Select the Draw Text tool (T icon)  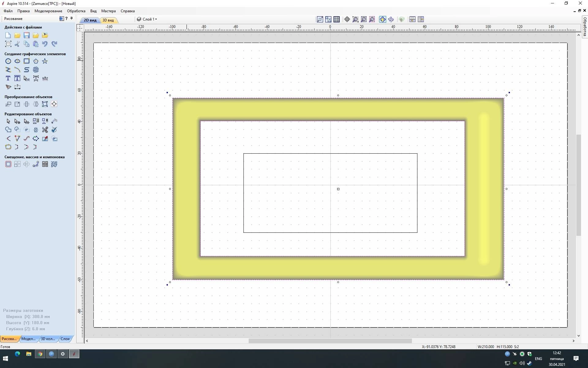(8, 78)
